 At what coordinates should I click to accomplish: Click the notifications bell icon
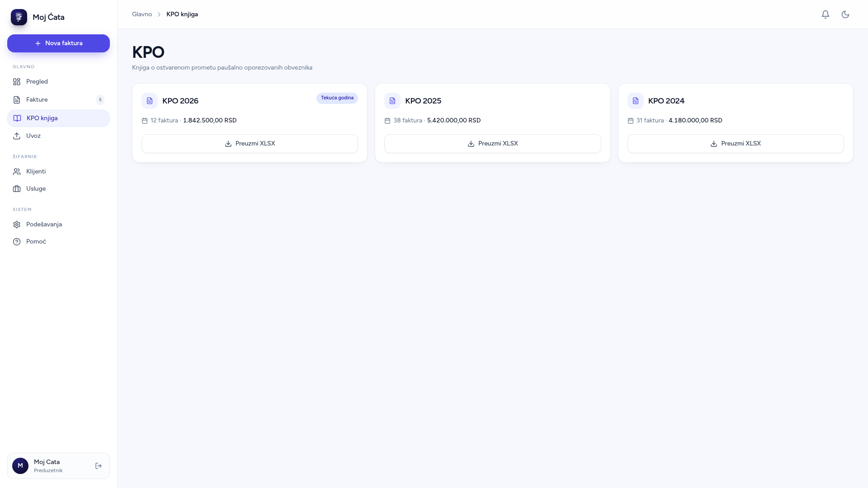pyautogui.click(x=826, y=14)
